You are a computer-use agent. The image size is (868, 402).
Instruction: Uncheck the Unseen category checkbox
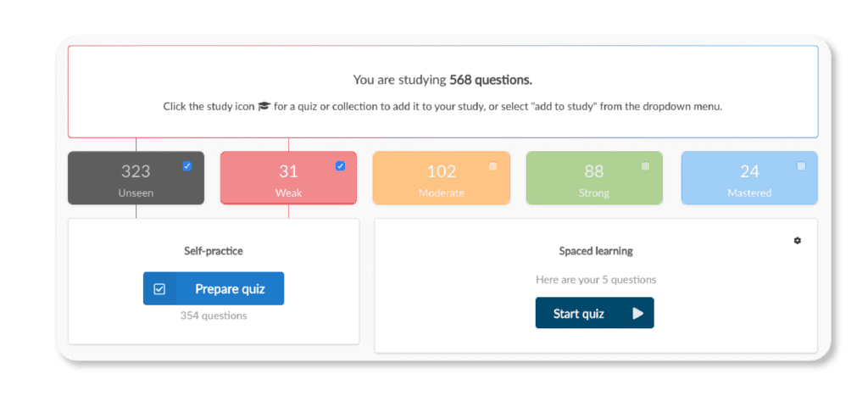tap(187, 166)
